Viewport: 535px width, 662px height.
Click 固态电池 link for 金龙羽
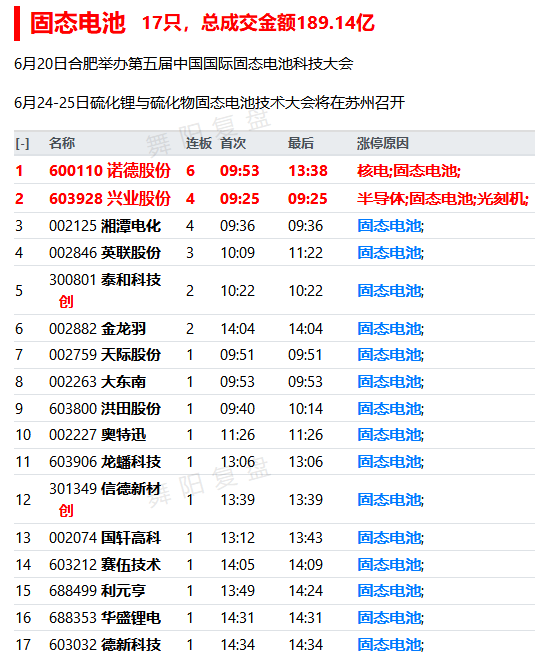pos(391,328)
